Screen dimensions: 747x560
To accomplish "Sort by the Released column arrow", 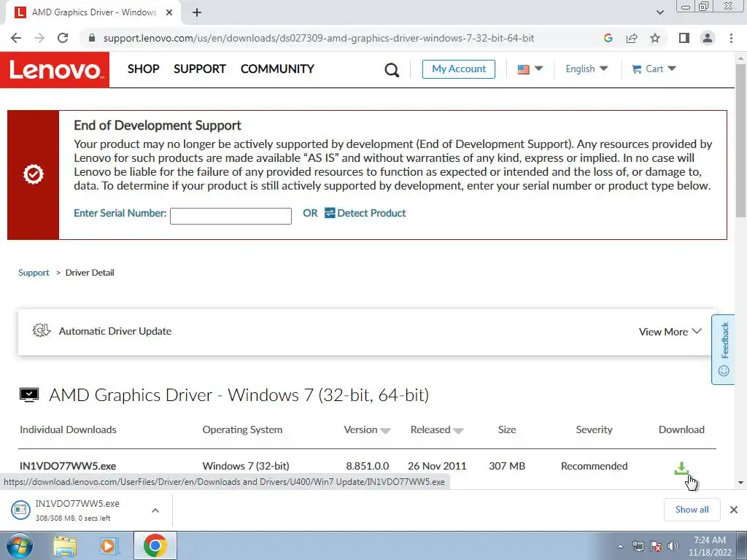I will point(458,430).
